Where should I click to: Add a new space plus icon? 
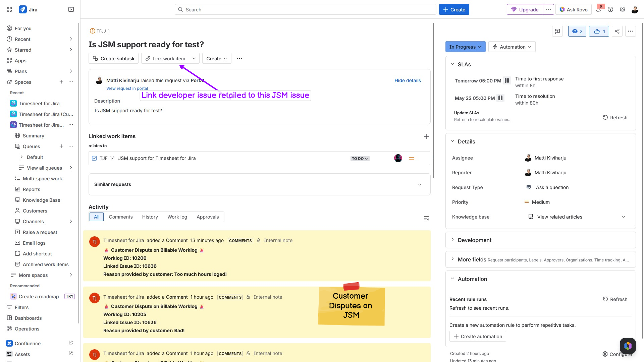61,82
